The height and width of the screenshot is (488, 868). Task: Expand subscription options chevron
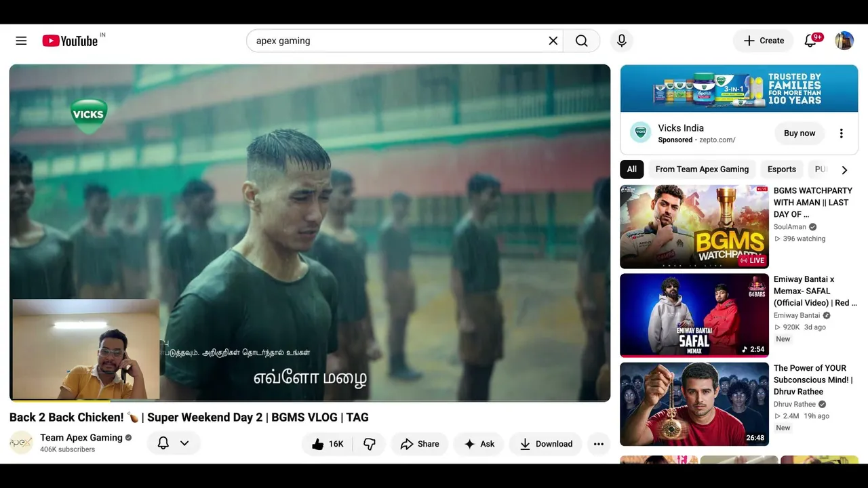(184, 443)
